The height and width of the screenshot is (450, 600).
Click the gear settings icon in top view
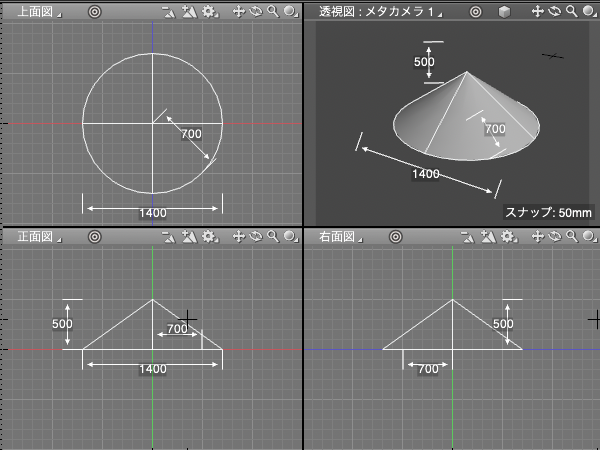pyautogui.click(x=208, y=11)
